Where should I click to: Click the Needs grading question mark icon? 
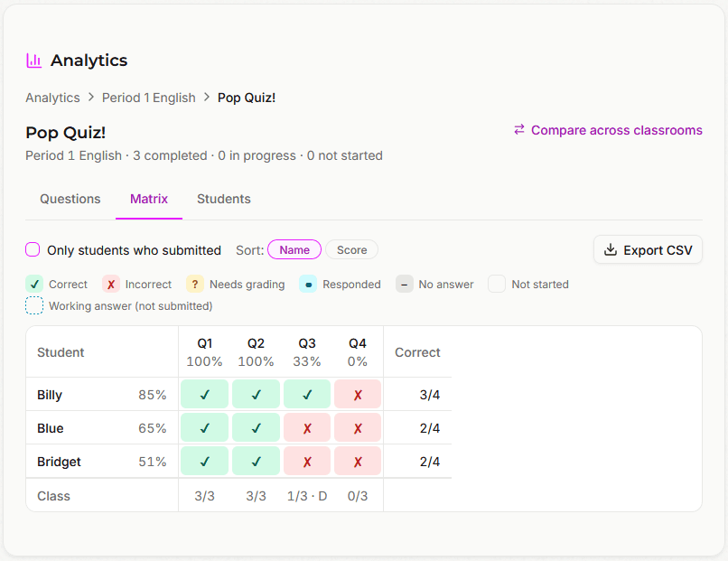tap(195, 285)
